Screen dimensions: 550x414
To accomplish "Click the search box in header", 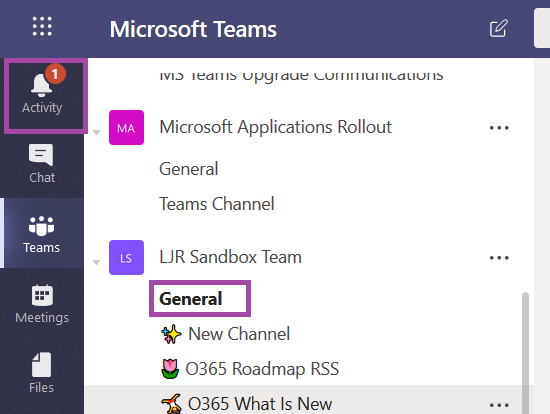I will [x=542, y=28].
